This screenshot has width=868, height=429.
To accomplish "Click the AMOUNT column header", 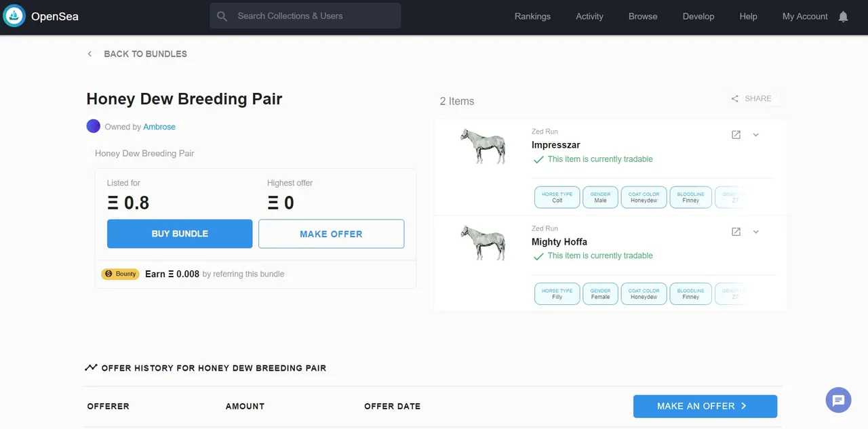I will (x=245, y=406).
